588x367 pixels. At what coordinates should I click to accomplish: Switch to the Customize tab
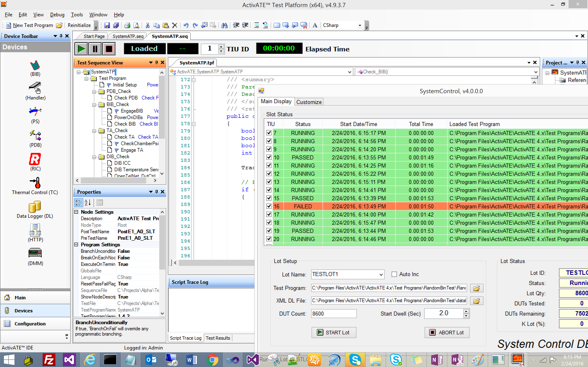coord(309,102)
